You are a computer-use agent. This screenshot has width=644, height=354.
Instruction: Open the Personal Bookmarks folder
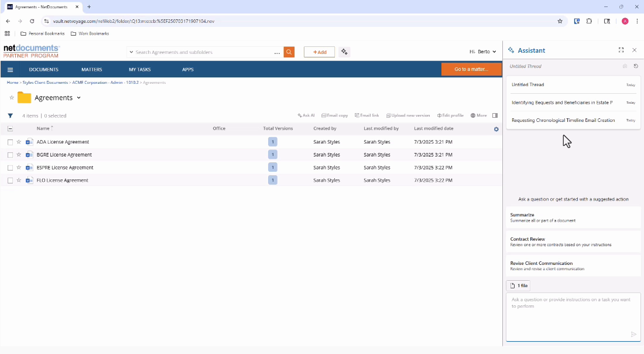[43, 34]
